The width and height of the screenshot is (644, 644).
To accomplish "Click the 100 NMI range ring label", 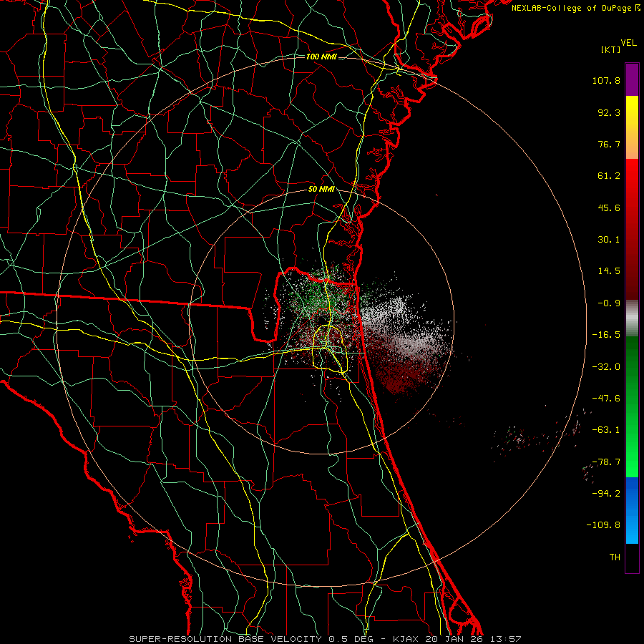I will tap(321, 57).
